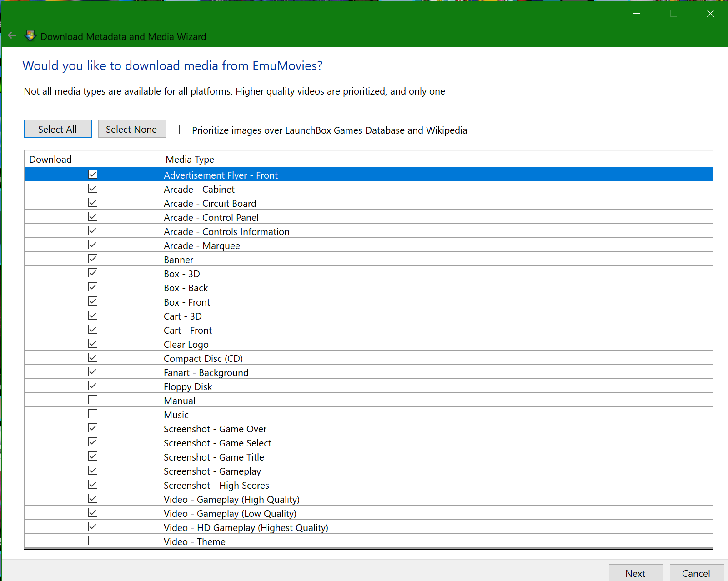Select the 'Music' row text
The width and height of the screenshot is (728, 581).
pyautogui.click(x=176, y=415)
